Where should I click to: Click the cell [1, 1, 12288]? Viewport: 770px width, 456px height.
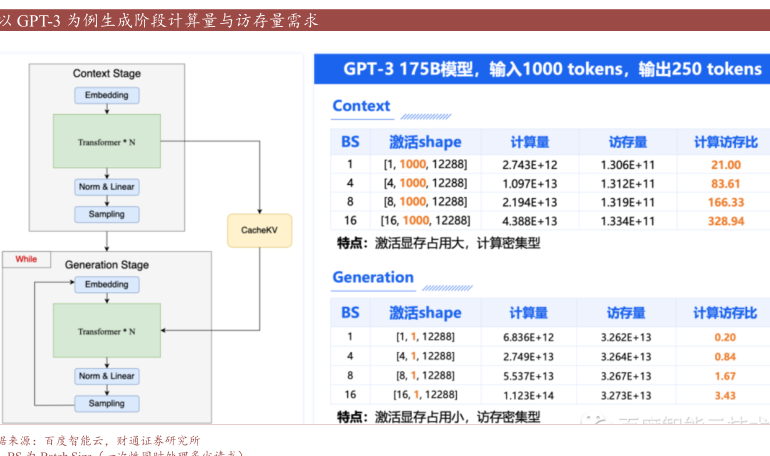coord(425,337)
